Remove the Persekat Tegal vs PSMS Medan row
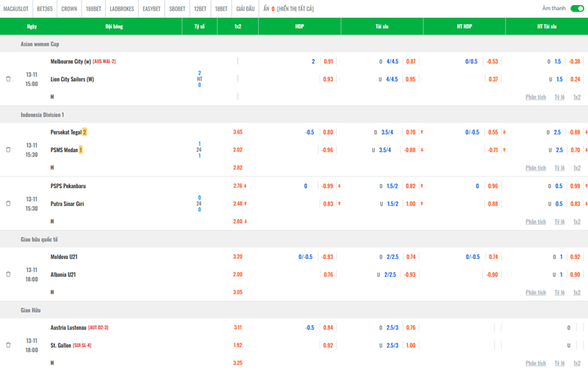The image size is (588, 370). (x=8, y=149)
